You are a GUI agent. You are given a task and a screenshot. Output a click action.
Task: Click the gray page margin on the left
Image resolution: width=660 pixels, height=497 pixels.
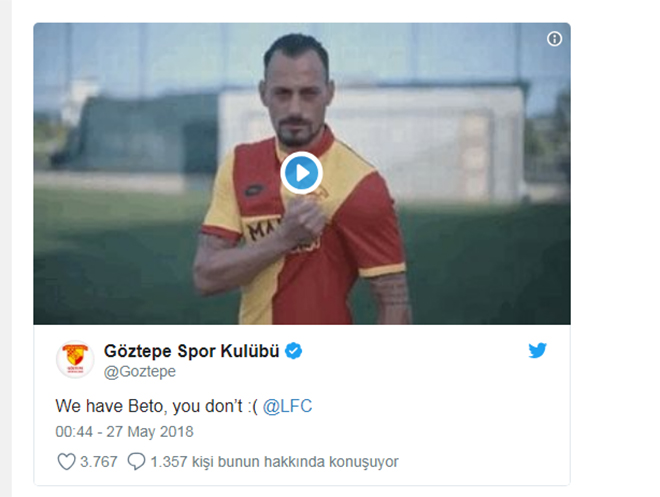[5, 248]
